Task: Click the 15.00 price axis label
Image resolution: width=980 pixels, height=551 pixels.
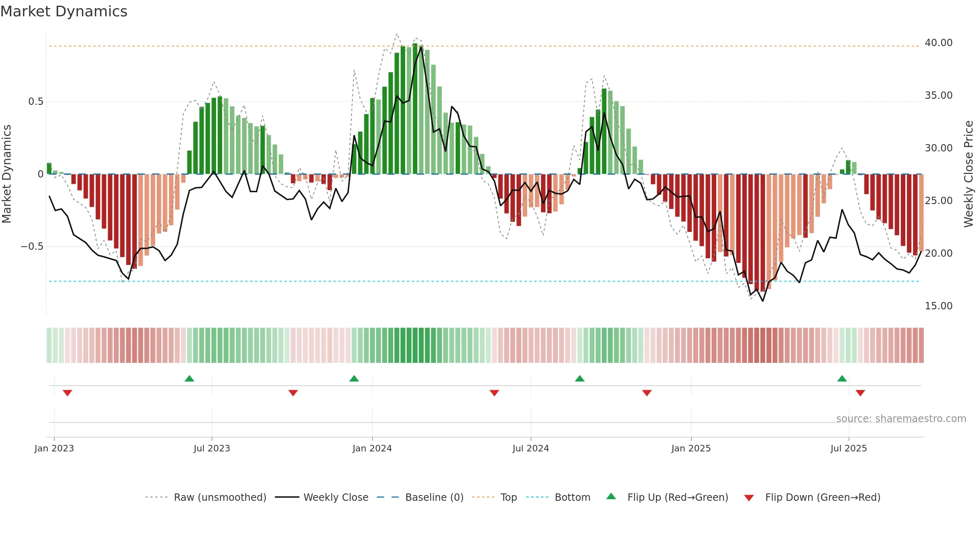Action: tap(939, 306)
